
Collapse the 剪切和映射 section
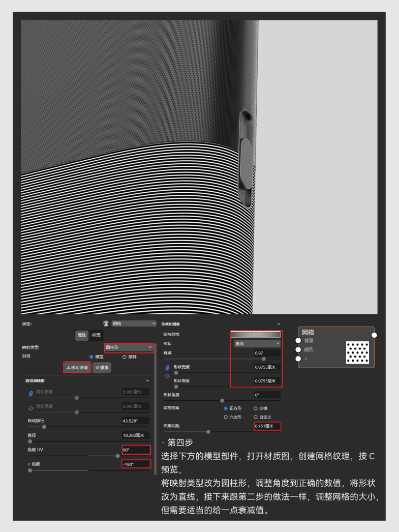pyautogui.click(x=148, y=380)
